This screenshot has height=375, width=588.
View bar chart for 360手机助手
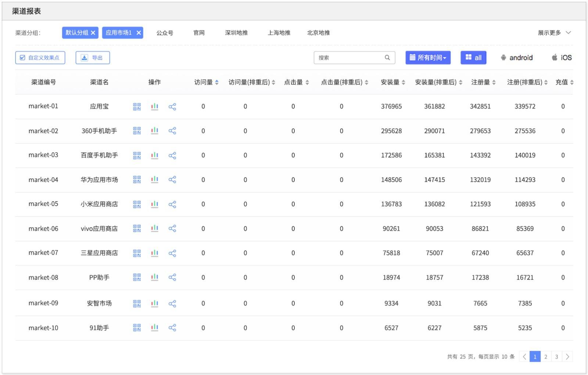pos(155,131)
